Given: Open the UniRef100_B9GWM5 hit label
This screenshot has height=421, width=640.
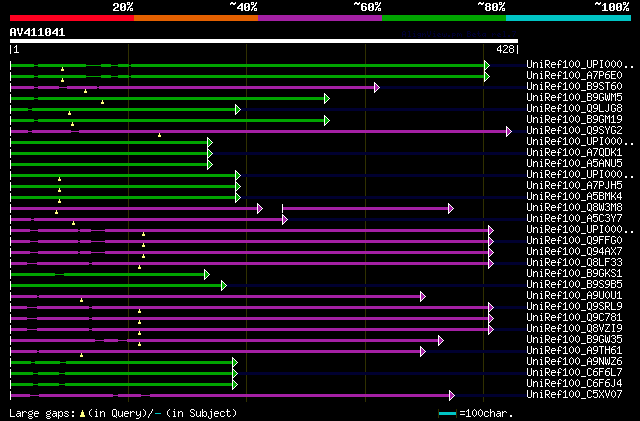Looking at the screenshot, I should point(574,98).
